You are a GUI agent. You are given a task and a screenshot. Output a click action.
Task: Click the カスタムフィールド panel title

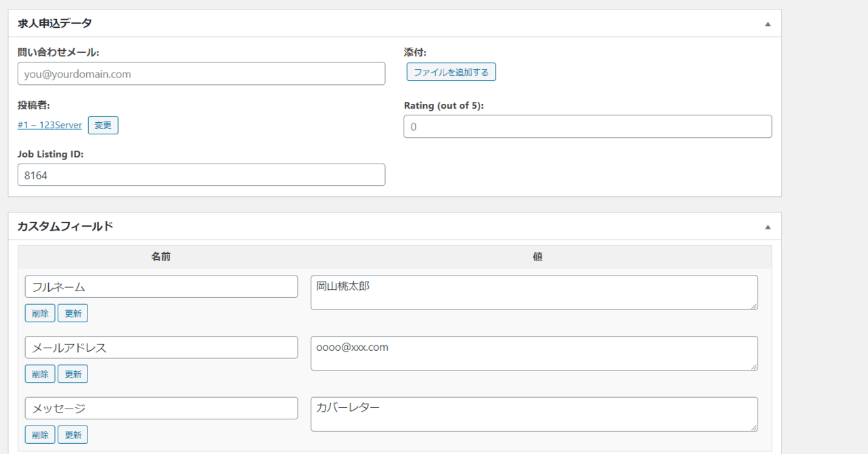click(65, 226)
